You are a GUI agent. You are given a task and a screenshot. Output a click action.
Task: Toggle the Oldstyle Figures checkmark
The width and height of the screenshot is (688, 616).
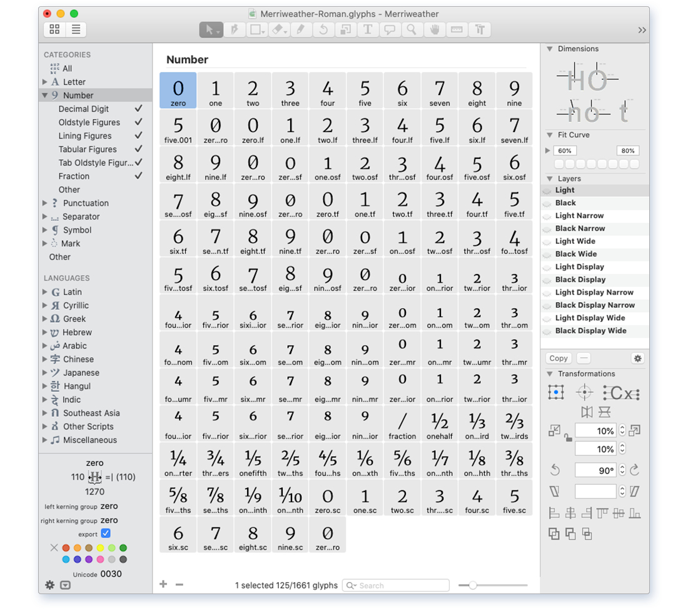tap(138, 122)
